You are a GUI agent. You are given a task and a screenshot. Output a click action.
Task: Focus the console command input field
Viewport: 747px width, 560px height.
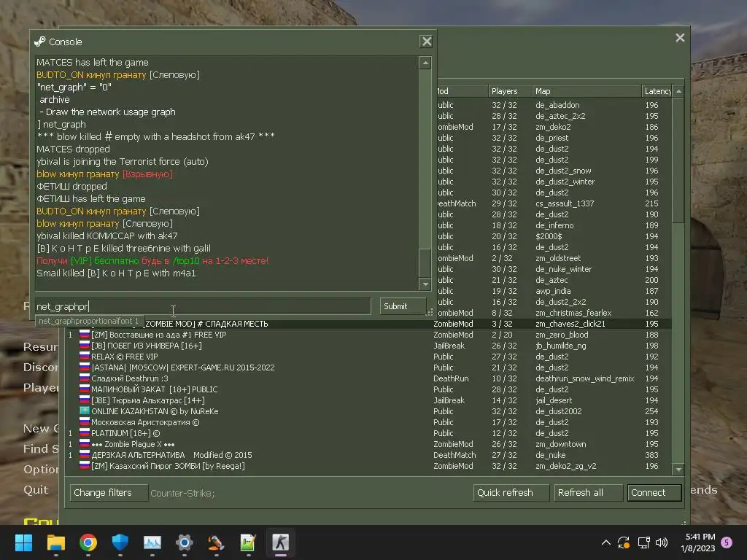click(203, 306)
